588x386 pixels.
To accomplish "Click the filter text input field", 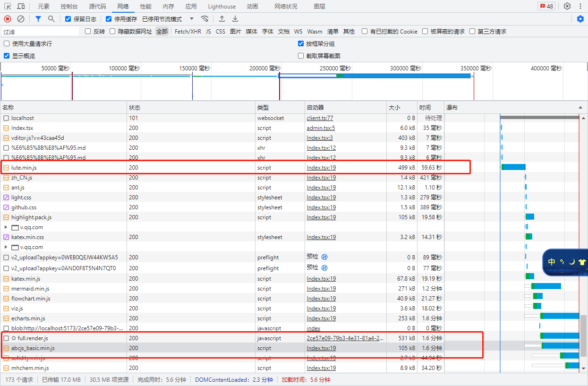I will 40,32.
